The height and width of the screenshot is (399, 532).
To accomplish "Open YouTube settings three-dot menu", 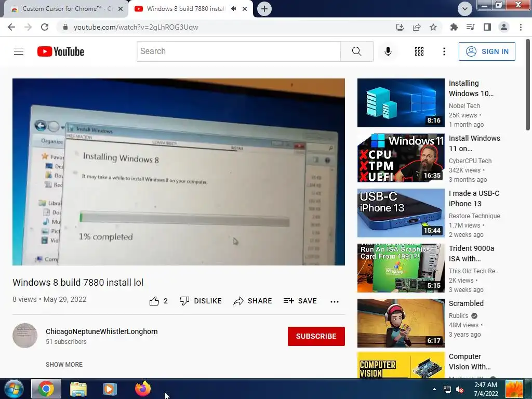I will coord(444,51).
